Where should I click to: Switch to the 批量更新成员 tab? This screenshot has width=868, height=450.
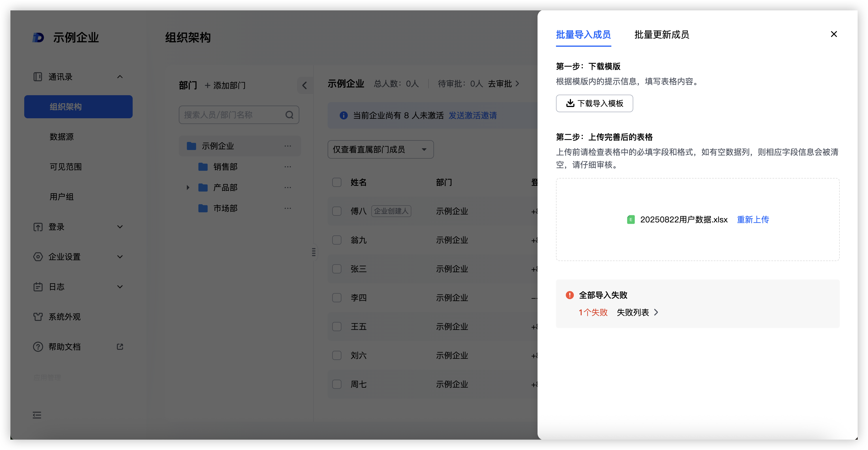[662, 35]
